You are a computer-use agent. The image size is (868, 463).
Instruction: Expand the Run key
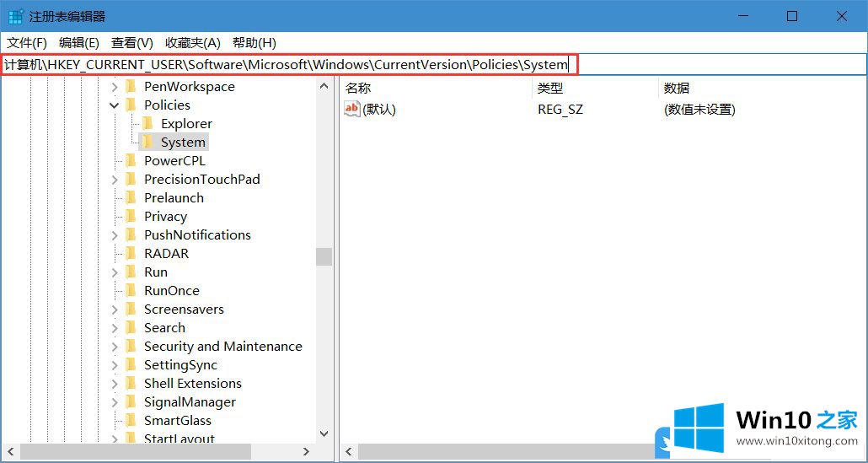pos(115,272)
